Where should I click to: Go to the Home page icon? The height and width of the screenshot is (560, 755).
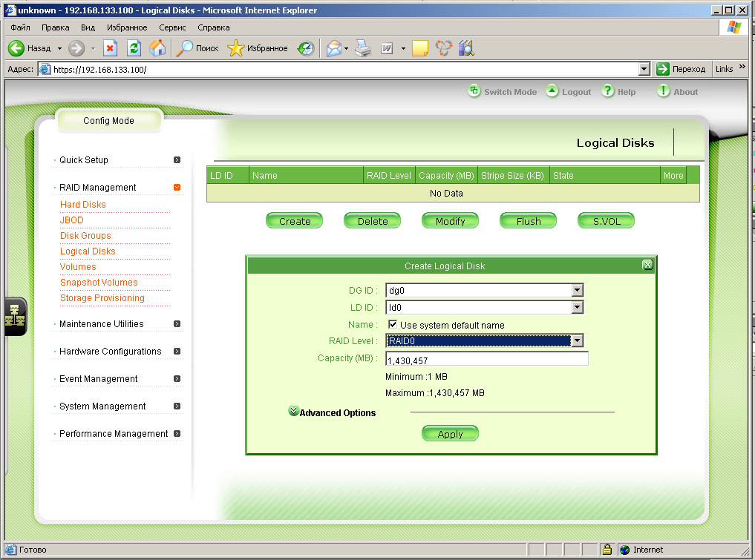click(x=157, y=48)
